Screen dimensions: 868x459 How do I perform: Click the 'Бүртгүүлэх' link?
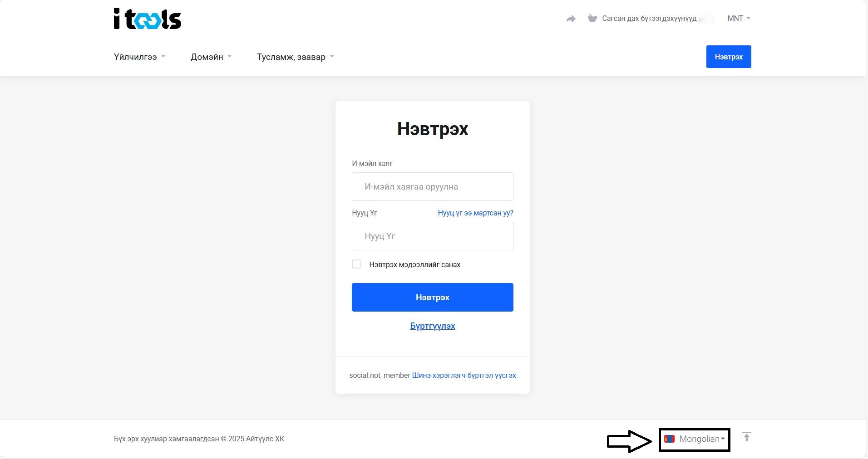click(x=432, y=326)
